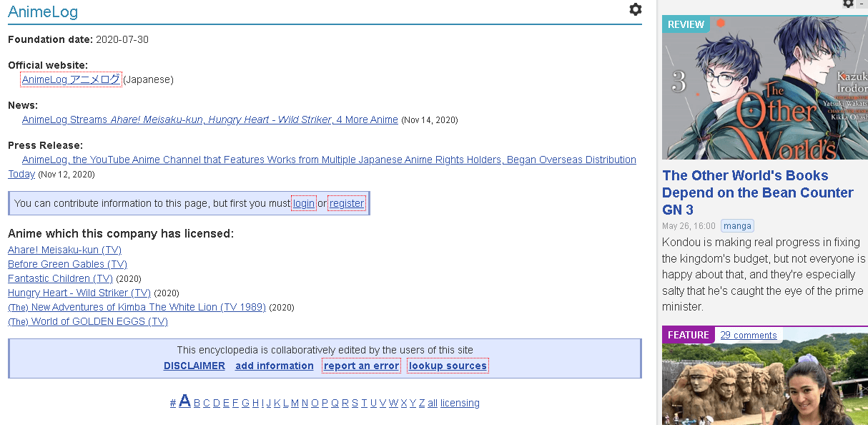The image size is (868, 425).
Task: Open the 29 comments link
Action: tap(749, 335)
